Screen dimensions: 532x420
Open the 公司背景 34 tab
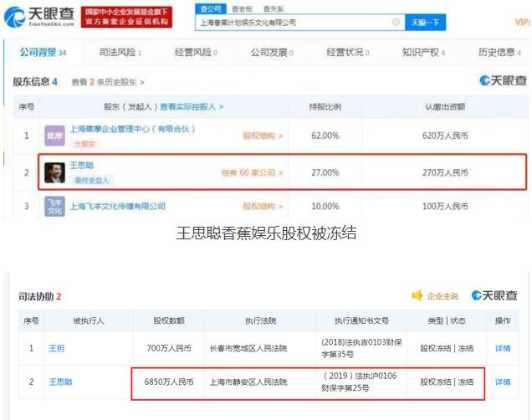43,52
